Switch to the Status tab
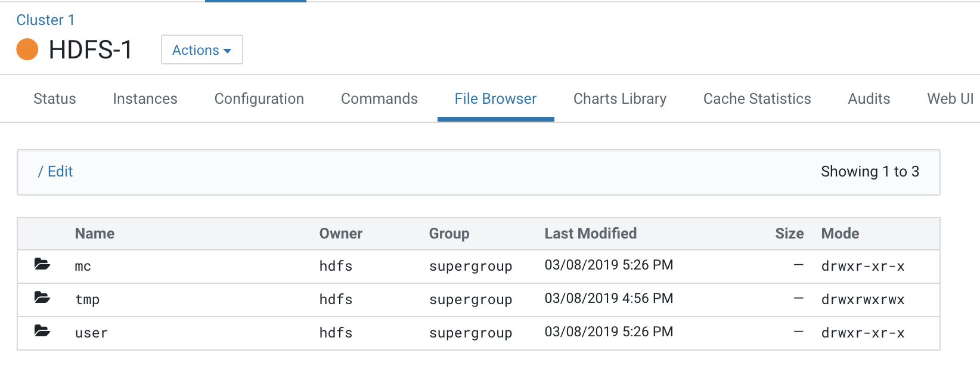 pyautogui.click(x=55, y=99)
